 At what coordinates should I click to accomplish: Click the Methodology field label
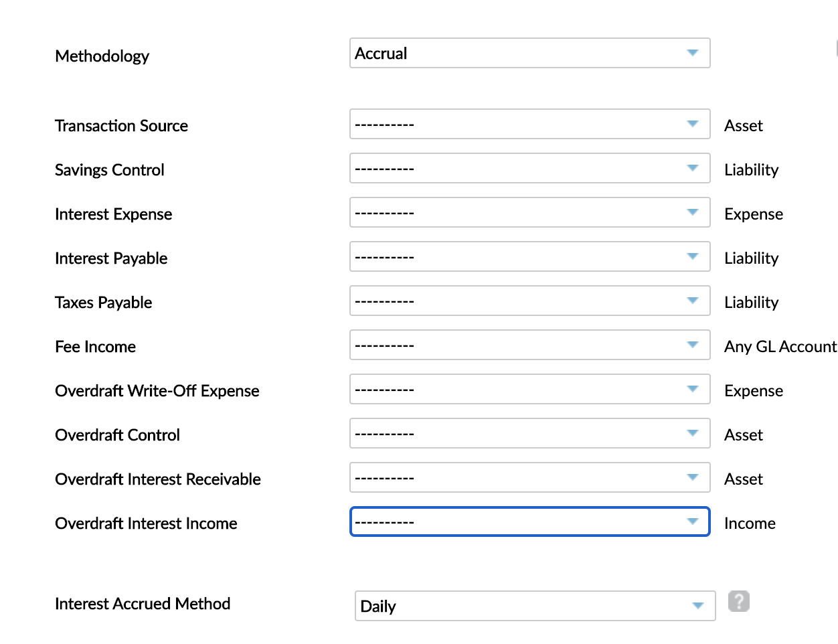click(x=102, y=56)
